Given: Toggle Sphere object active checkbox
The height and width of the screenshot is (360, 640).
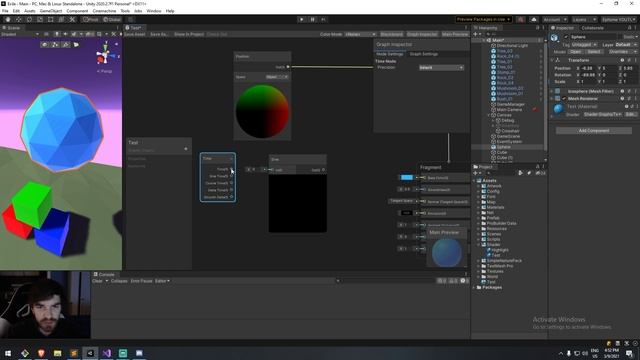Looking at the screenshot, I should [x=566, y=37].
